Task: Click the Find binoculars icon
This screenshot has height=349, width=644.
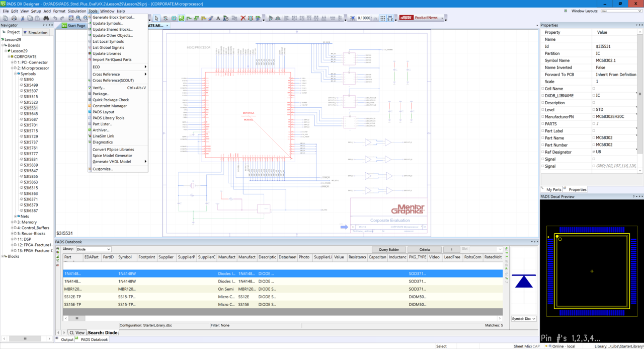Action: (x=46, y=18)
